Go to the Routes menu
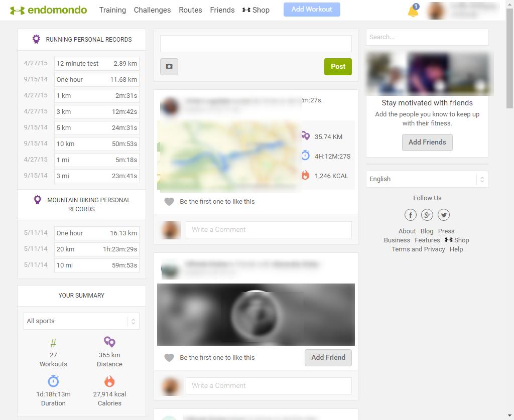514x420 pixels. (x=190, y=10)
